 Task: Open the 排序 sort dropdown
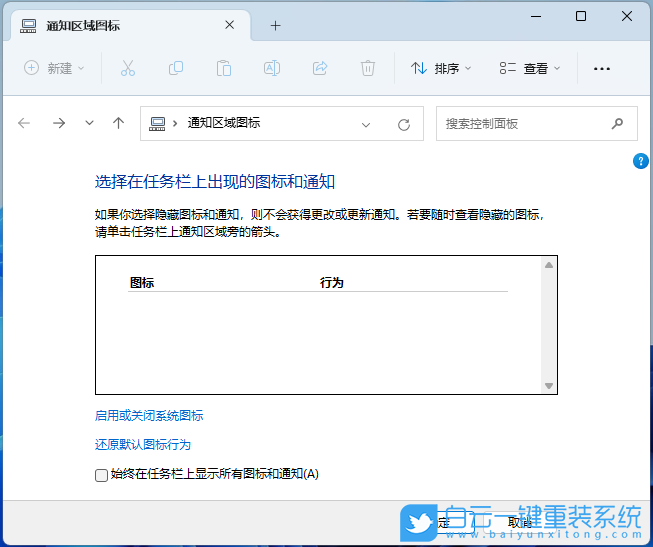click(x=441, y=68)
